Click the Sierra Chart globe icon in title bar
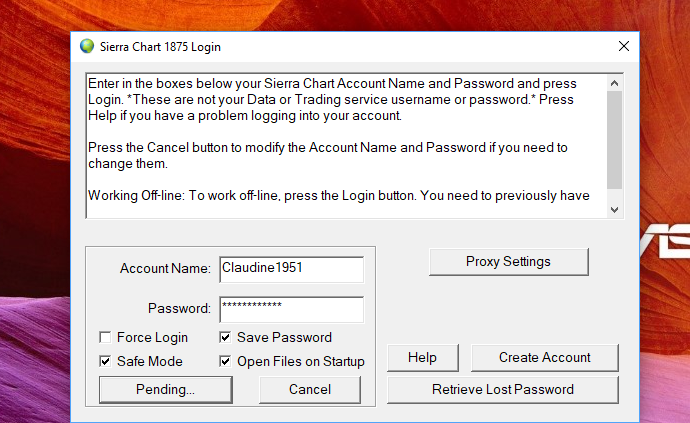690x423 pixels. pos(87,46)
